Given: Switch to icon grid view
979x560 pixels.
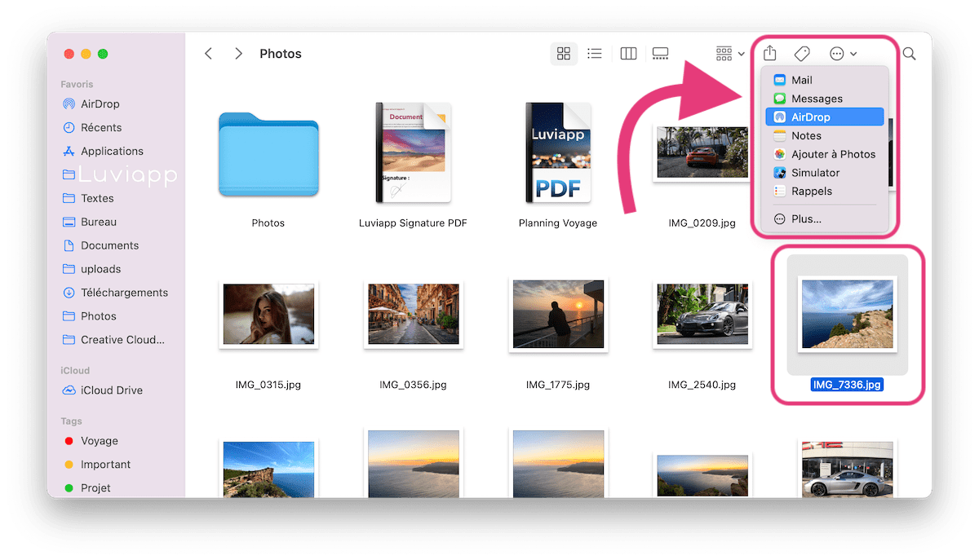Looking at the screenshot, I should click(x=564, y=54).
